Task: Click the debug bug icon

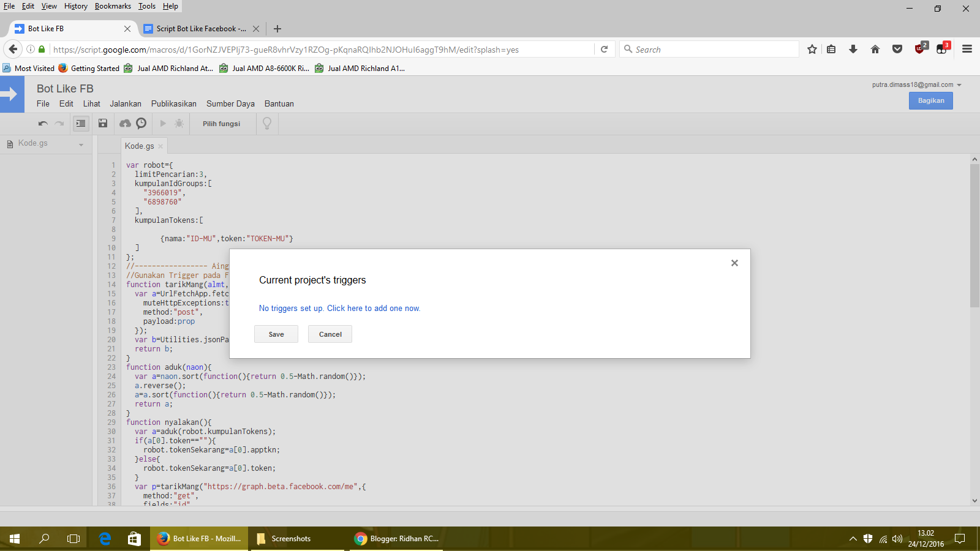Action: (179, 124)
